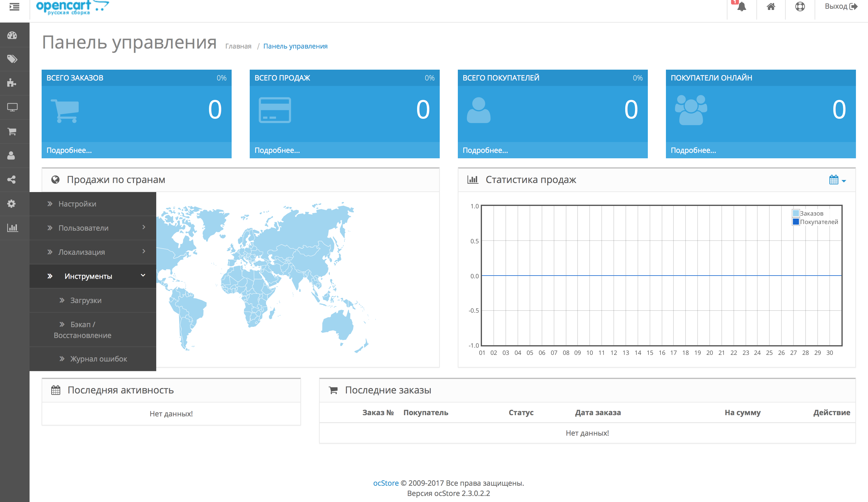Click the chart icon beside Статистика продаж
This screenshot has width=868, height=502.
click(x=473, y=179)
